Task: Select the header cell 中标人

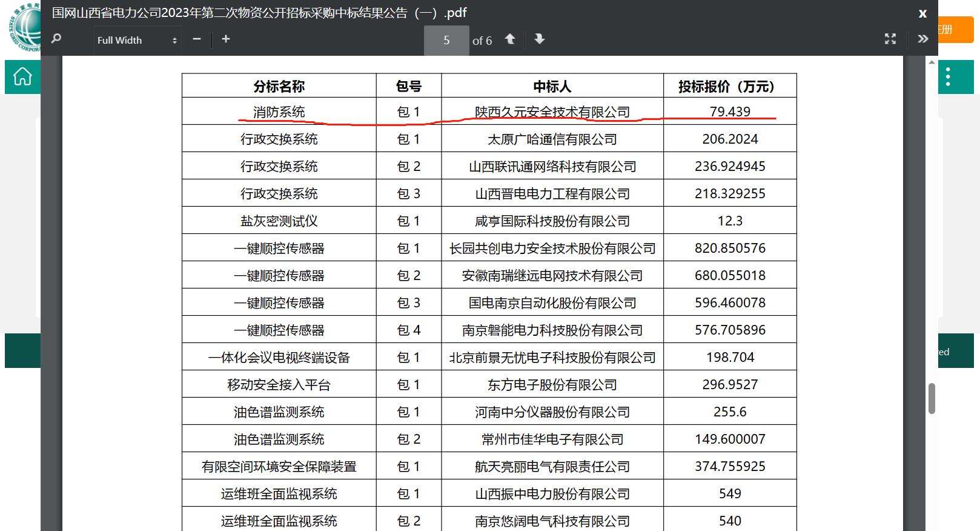Action: [552, 87]
